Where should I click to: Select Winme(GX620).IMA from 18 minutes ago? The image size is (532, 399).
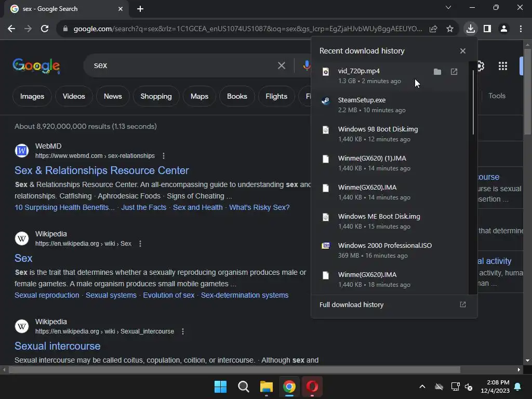pyautogui.click(x=390, y=280)
